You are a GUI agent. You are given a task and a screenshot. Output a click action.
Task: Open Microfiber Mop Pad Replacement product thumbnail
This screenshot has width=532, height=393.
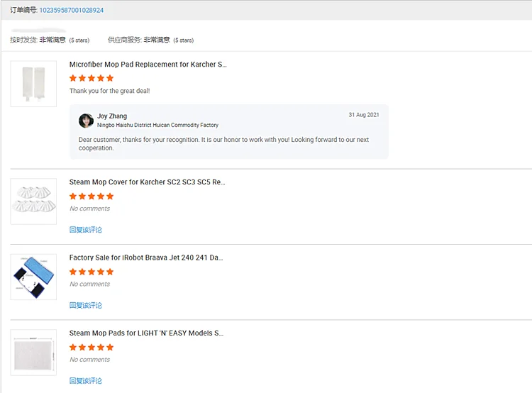click(33, 84)
